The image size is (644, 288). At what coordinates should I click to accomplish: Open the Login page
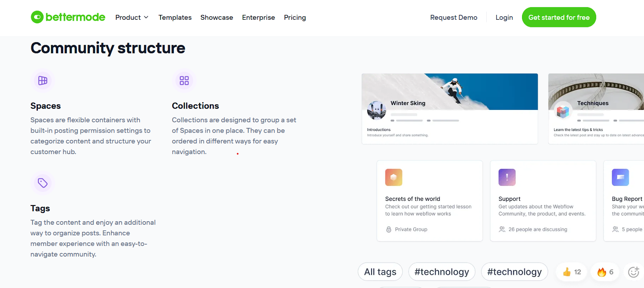point(504,17)
